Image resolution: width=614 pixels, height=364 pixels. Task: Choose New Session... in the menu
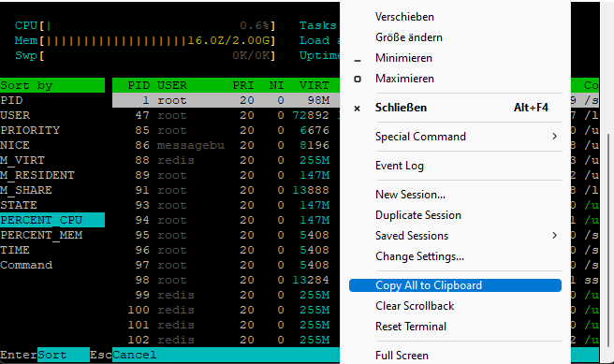(455, 195)
